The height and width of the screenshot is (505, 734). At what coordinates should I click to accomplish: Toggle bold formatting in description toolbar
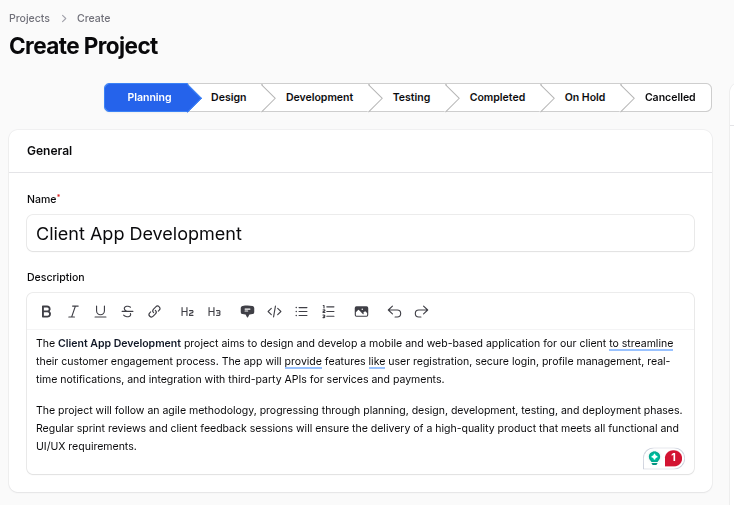click(46, 312)
